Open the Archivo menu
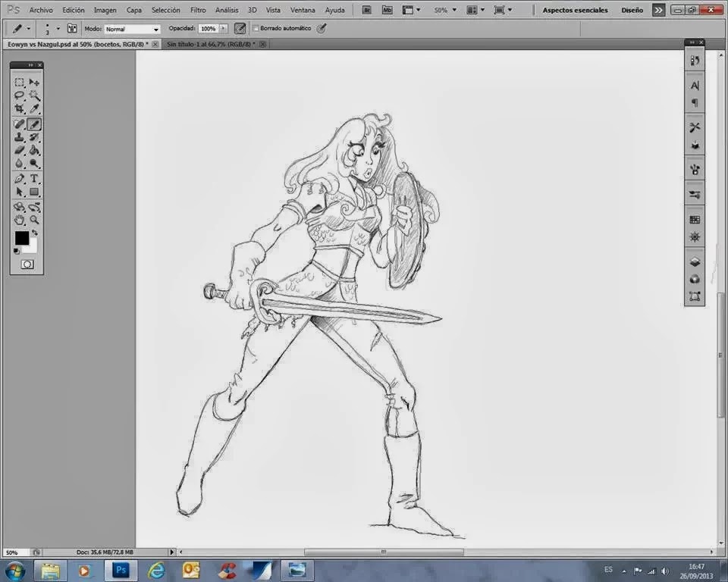This screenshot has height=582, width=728. click(x=41, y=10)
